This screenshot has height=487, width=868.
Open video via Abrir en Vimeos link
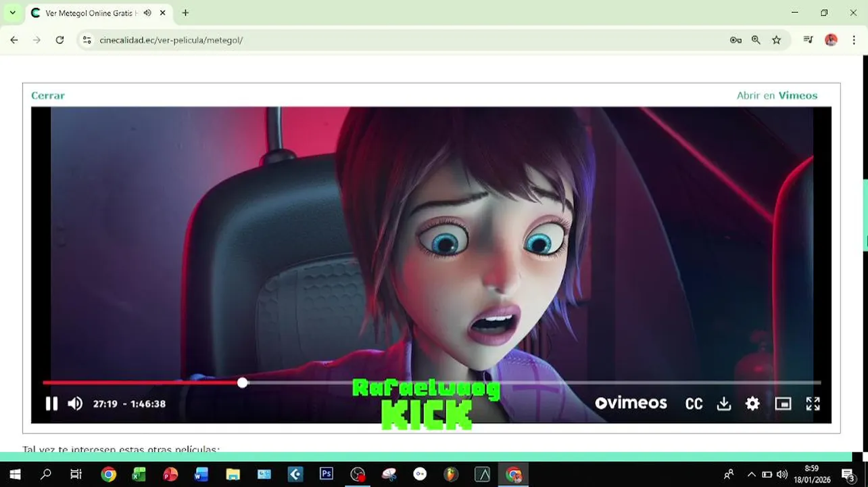click(x=777, y=95)
